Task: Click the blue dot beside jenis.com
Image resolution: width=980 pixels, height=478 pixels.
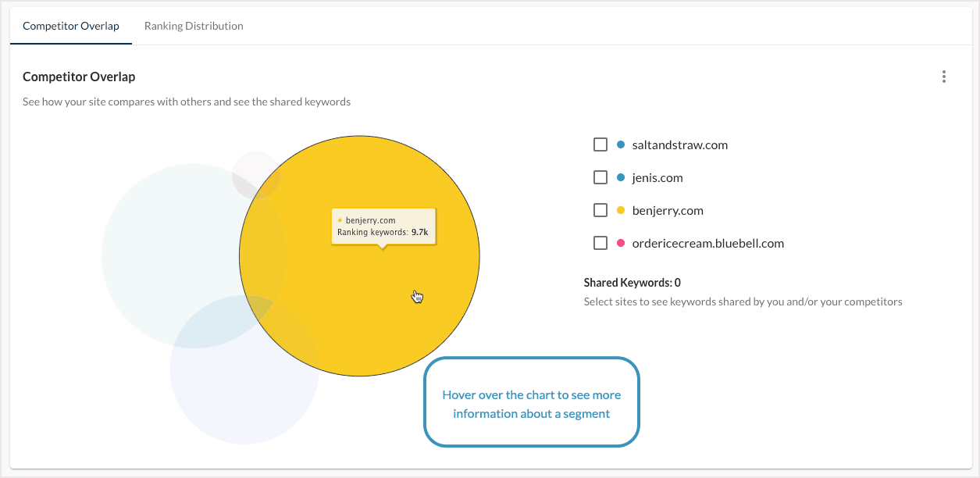Action: pyautogui.click(x=621, y=177)
